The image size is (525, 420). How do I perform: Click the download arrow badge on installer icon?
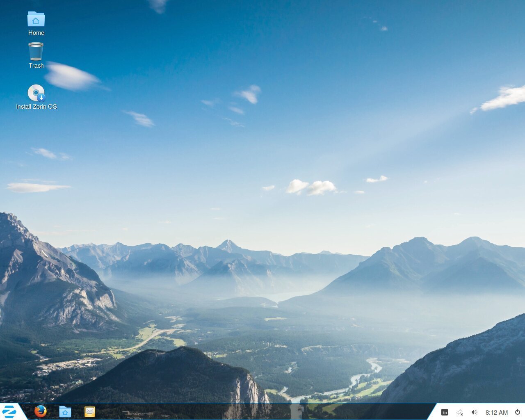click(x=41, y=98)
